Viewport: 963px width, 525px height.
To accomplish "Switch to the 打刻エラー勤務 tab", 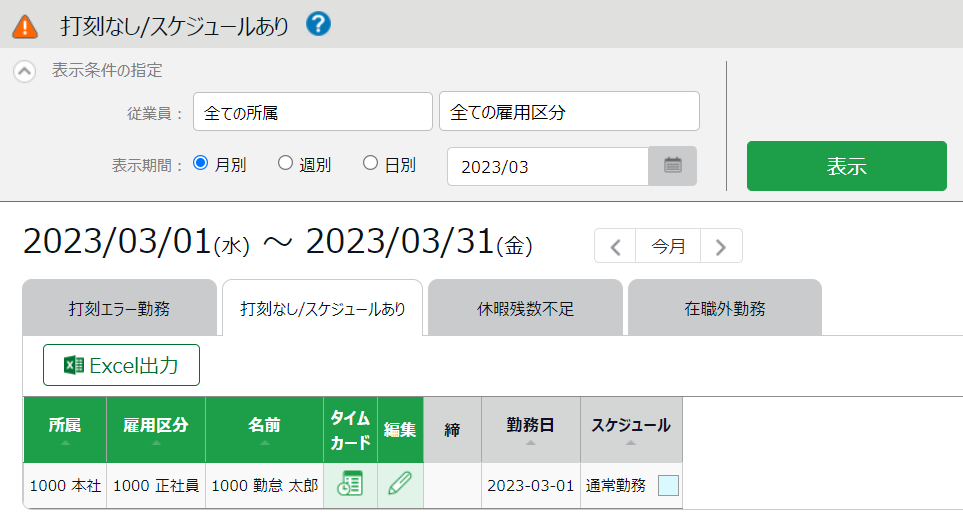I will coord(119,308).
